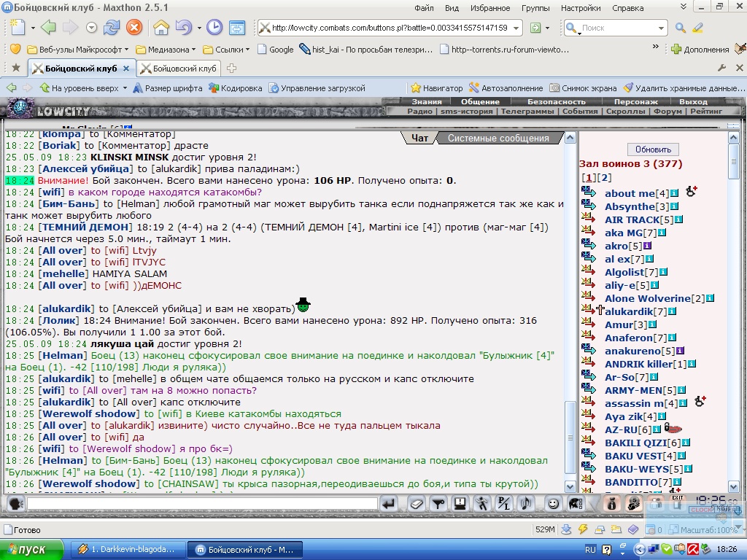
Task: Click the eraser clear-chat icon
Action: click(417, 503)
